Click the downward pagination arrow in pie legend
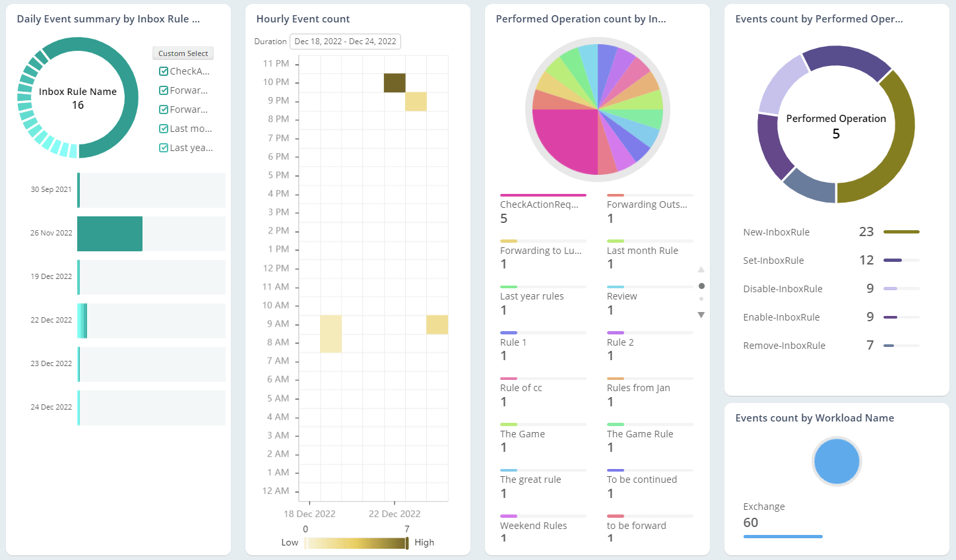This screenshot has width=956, height=560. pyautogui.click(x=701, y=315)
